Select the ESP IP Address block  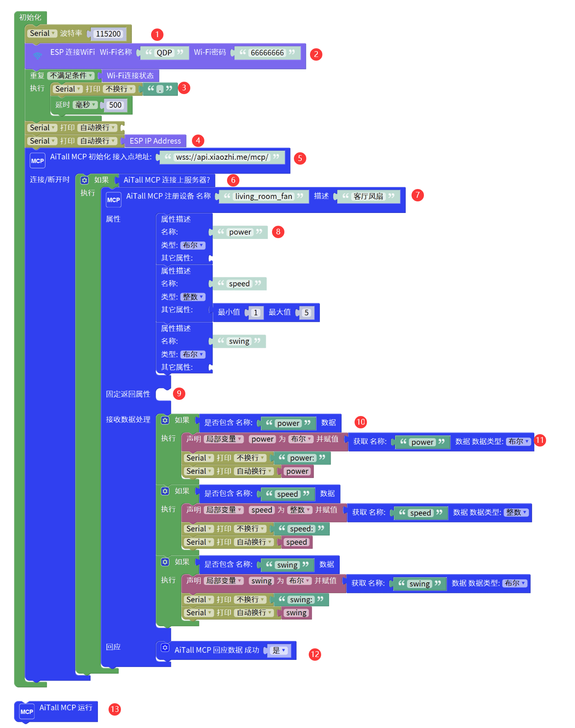(x=155, y=141)
